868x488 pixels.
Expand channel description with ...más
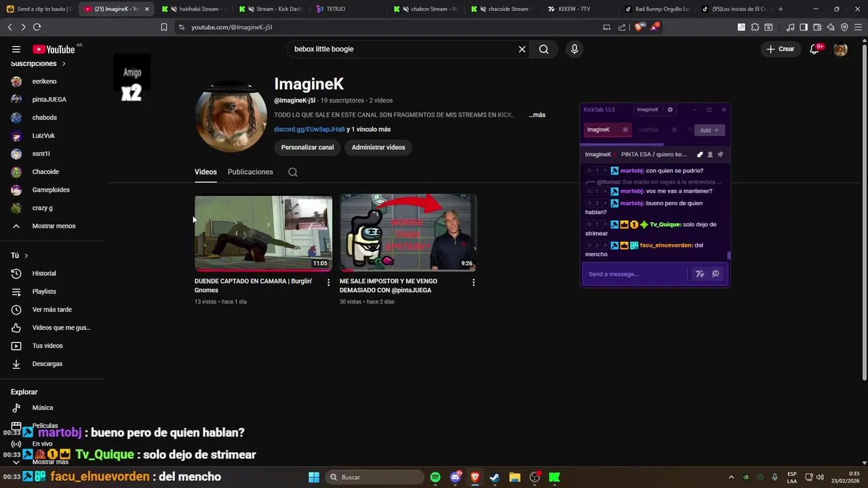click(537, 115)
